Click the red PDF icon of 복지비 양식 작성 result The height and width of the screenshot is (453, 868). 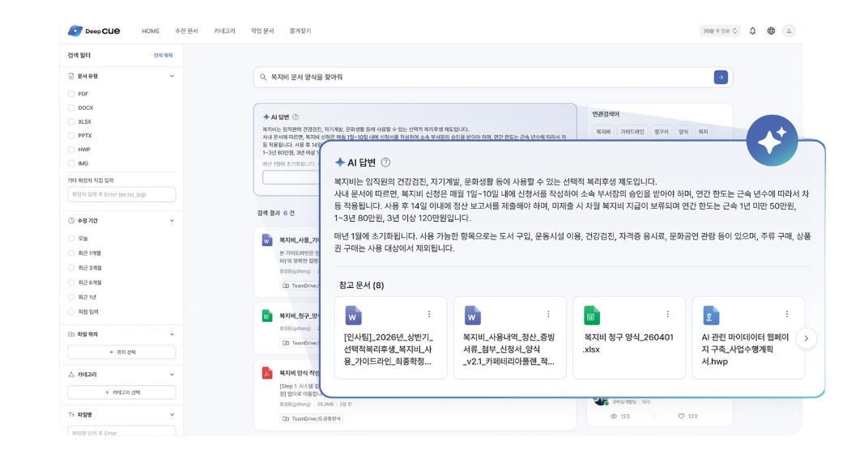(267, 374)
